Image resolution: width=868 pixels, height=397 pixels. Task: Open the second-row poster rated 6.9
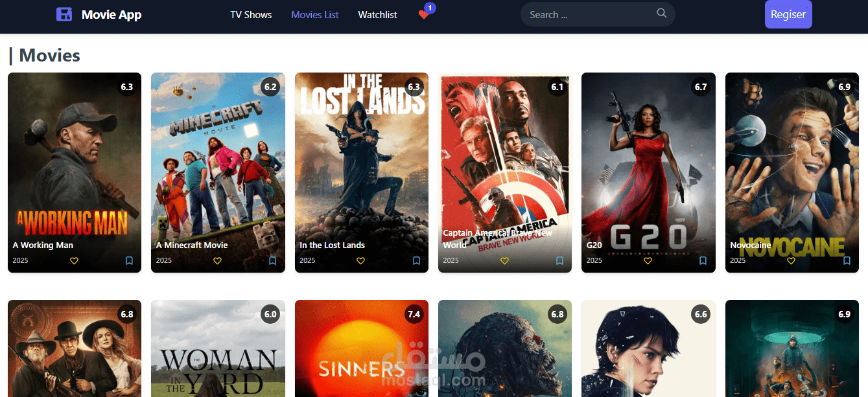[792, 348]
